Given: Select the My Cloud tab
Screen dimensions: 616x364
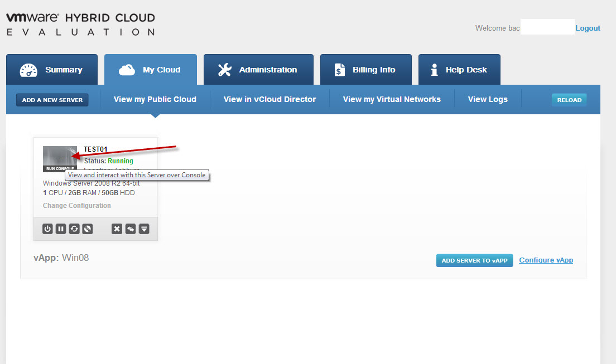Looking at the screenshot, I should [x=151, y=70].
